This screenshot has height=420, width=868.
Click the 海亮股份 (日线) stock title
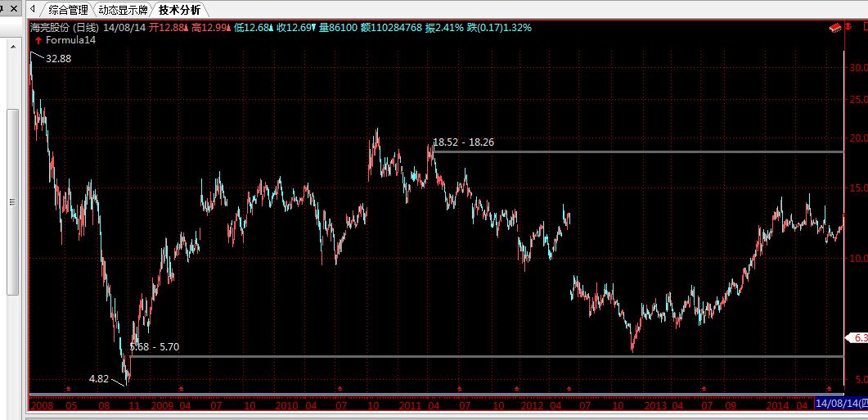tap(64, 27)
